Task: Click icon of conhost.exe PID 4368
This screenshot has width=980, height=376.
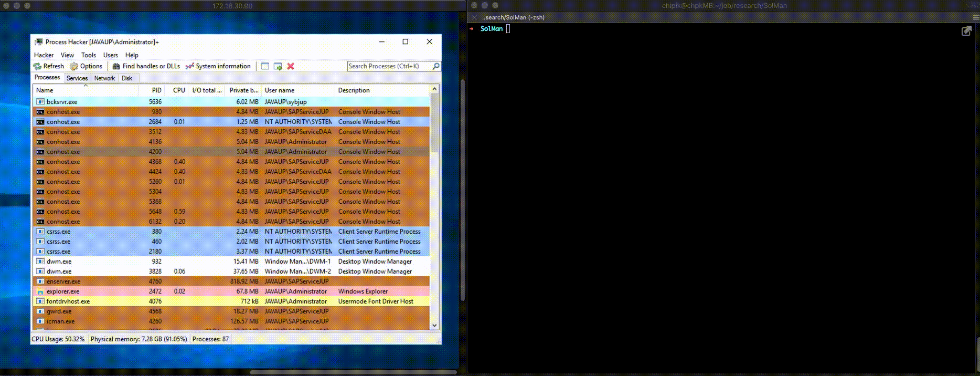Action: coord(40,162)
